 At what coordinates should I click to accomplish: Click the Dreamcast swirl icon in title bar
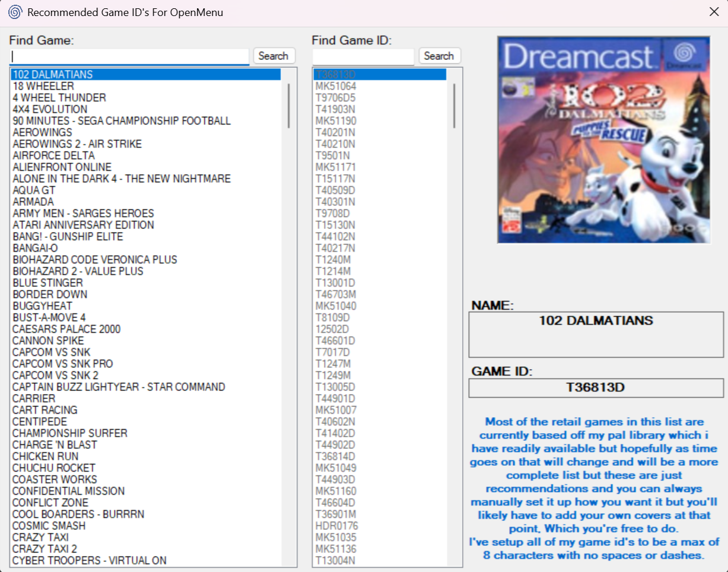point(15,12)
